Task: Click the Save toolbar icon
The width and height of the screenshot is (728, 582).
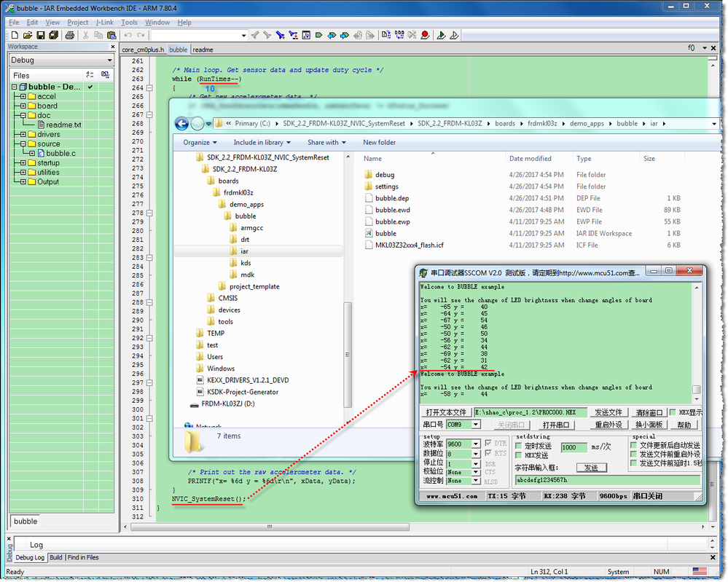Action: pos(40,35)
